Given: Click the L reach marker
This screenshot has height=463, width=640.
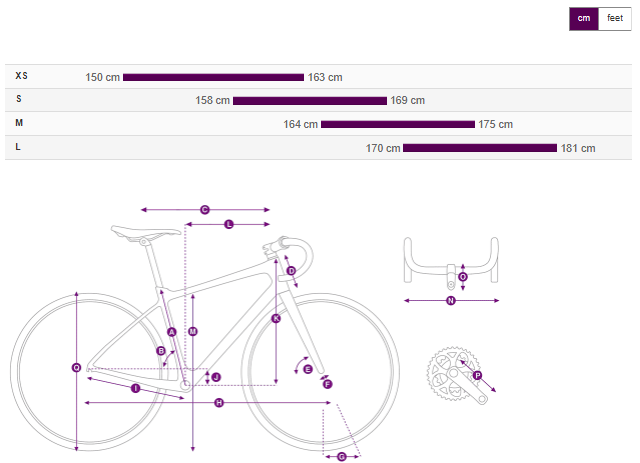Looking at the screenshot, I should 229,225.
